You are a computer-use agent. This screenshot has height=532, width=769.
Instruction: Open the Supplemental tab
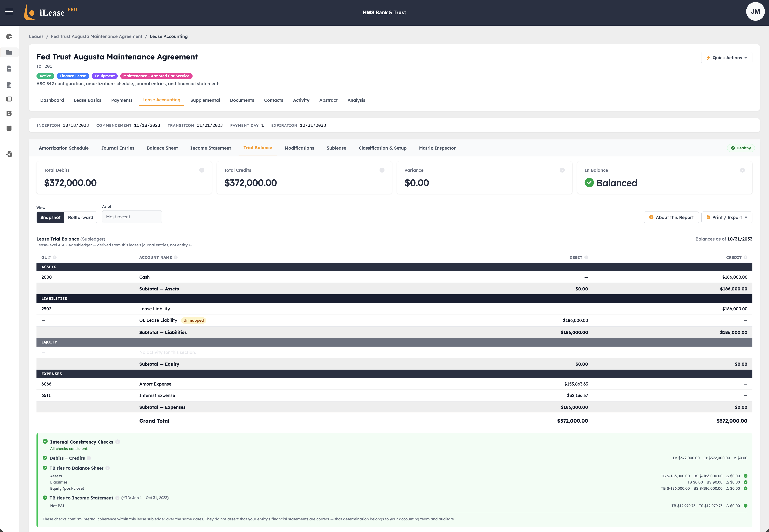tap(205, 100)
